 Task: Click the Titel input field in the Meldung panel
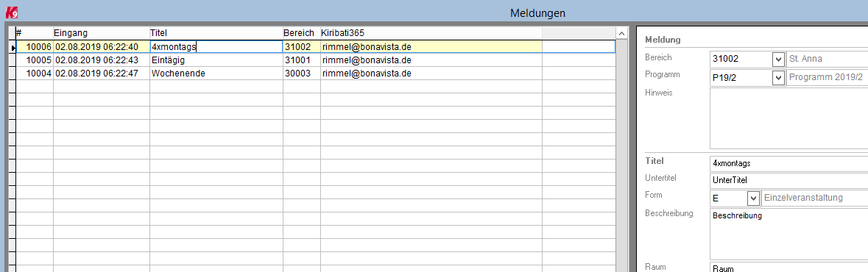tap(788, 164)
